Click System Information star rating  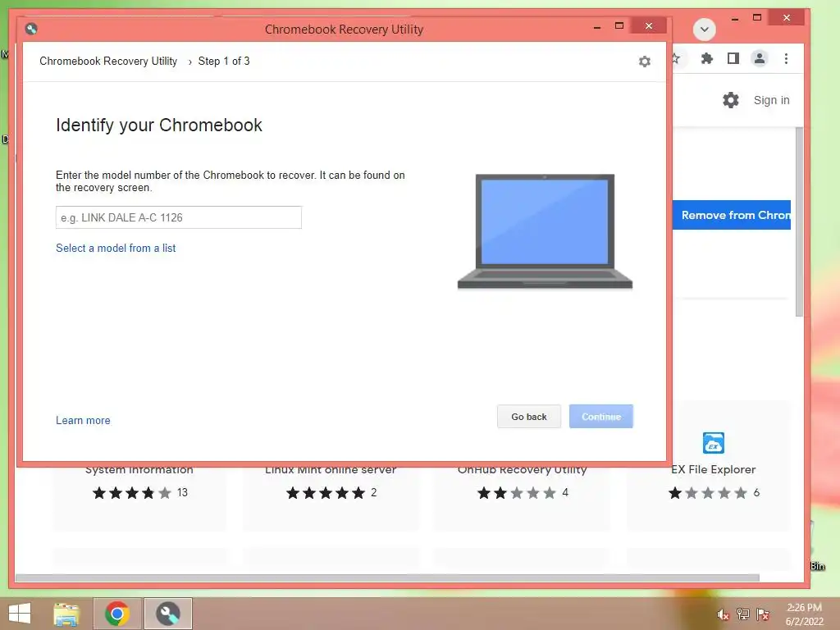point(132,492)
